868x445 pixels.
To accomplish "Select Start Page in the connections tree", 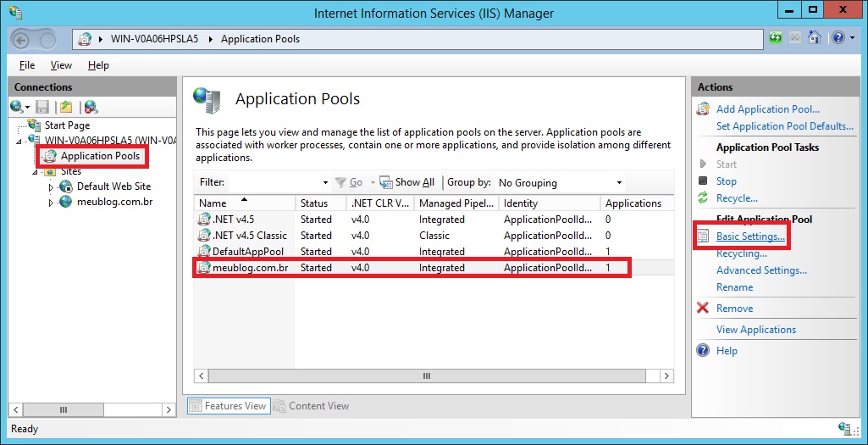I will [x=67, y=125].
